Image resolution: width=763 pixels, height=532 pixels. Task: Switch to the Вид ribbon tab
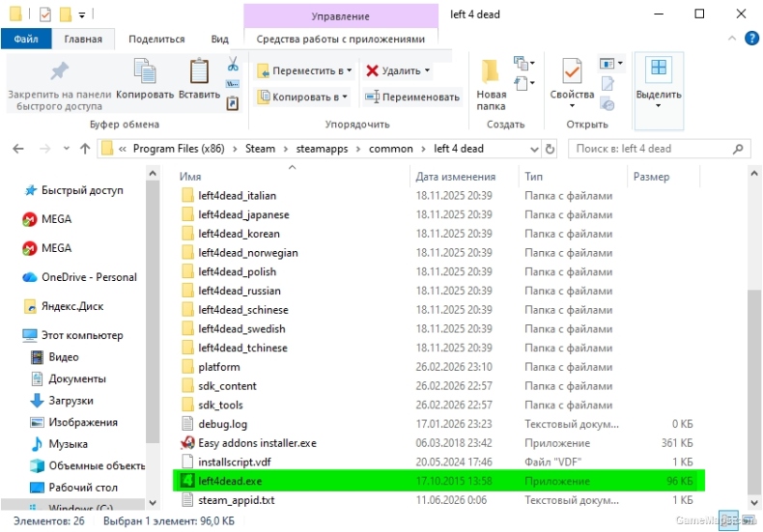tap(219, 39)
